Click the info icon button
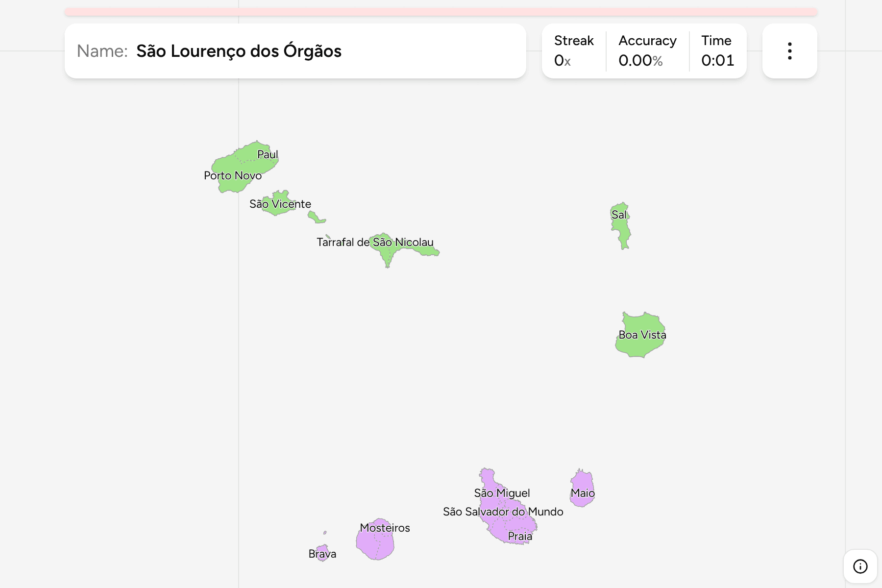Screen dimensions: 882x588 860,566
